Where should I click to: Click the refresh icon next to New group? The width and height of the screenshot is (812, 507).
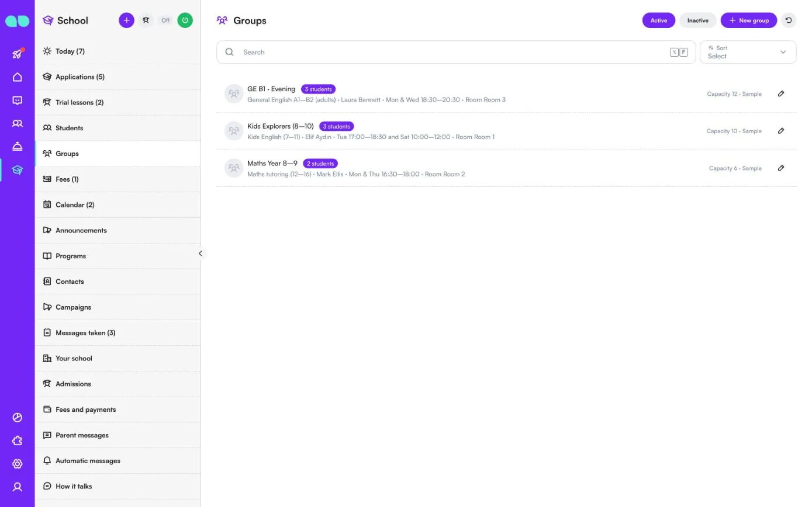point(789,20)
